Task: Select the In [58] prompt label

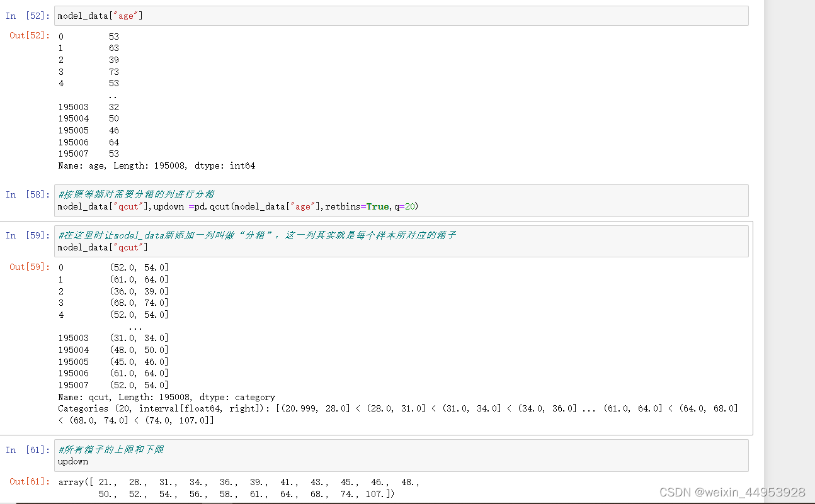Action: click(x=27, y=194)
